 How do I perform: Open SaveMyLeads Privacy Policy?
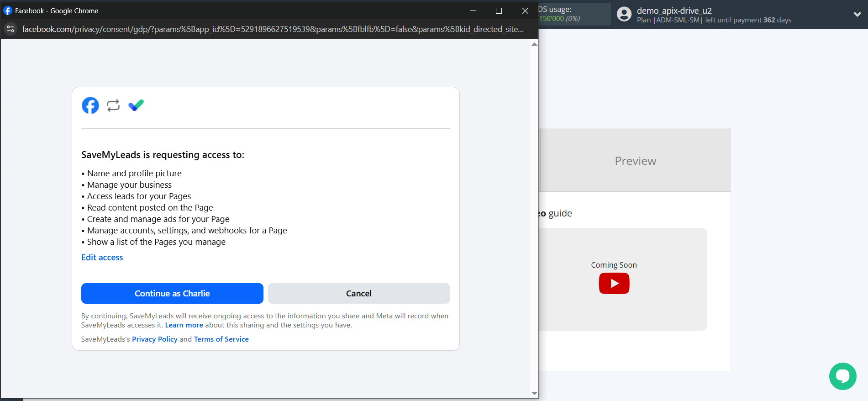point(154,339)
